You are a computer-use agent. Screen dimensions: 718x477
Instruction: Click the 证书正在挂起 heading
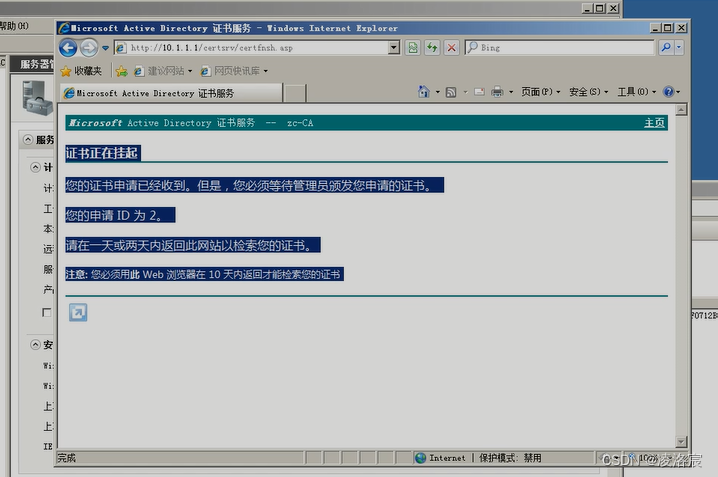click(x=102, y=153)
